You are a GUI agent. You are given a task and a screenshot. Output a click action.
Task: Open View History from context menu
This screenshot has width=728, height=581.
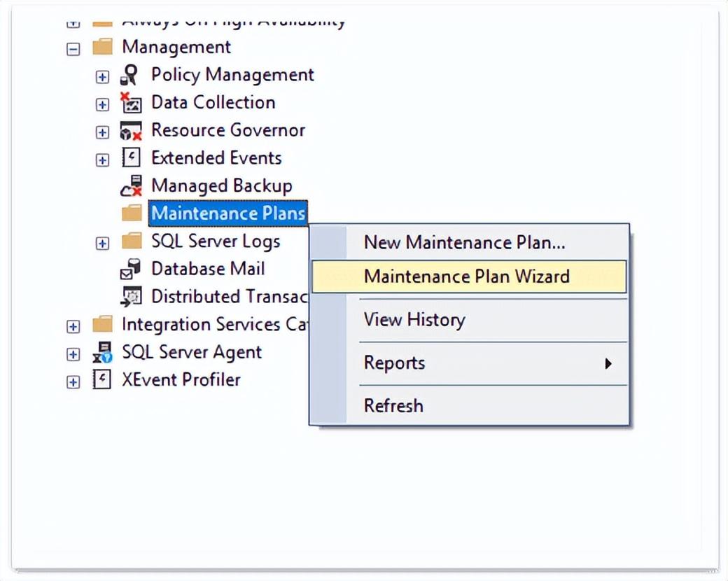(x=414, y=320)
